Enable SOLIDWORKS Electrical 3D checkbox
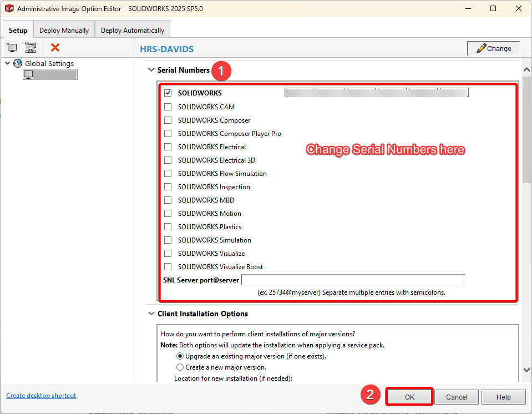This screenshot has width=532, height=414. tap(168, 160)
